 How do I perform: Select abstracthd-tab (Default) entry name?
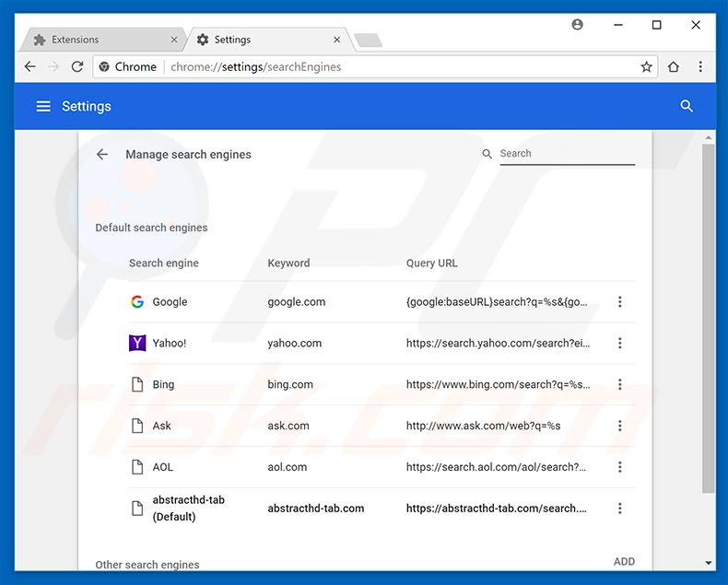click(x=189, y=509)
